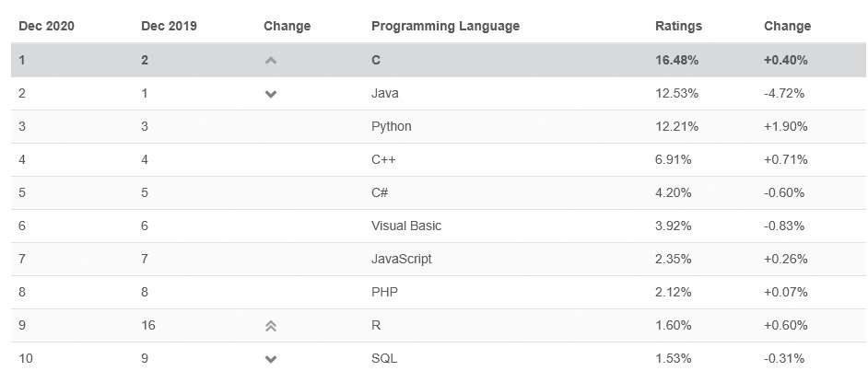Click the double up arrow in R row
Screen dimensions: 868x371
click(x=271, y=326)
